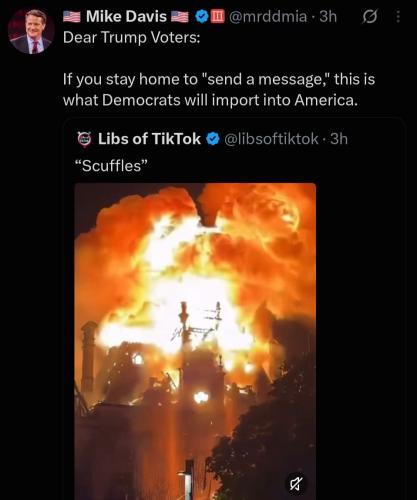
Task: Open Mike Davis's profile avatar photo
Action: click(x=31, y=31)
